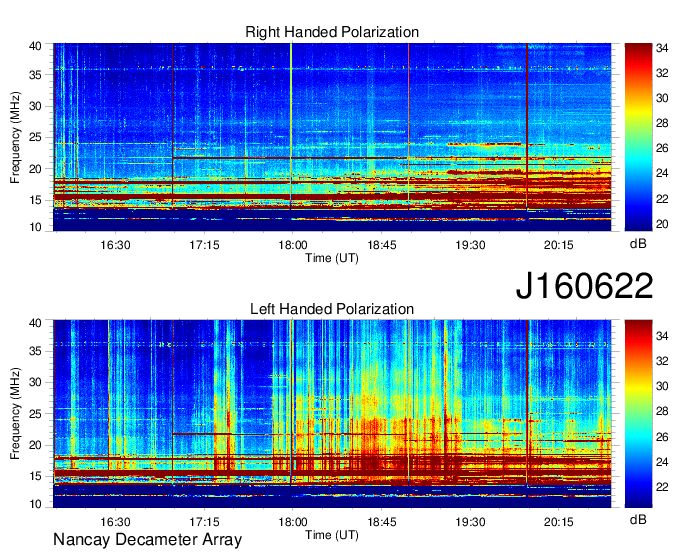The image size is (680, 552).
Task: Click the '35' frequency tick on the bottom plot
Action: pyautogui.click(x=35, y=351)
